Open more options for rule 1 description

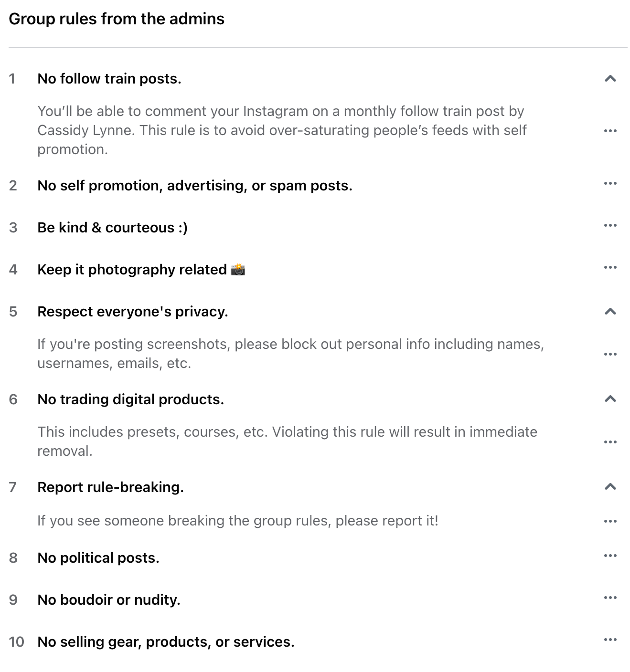tap(610, 131)
